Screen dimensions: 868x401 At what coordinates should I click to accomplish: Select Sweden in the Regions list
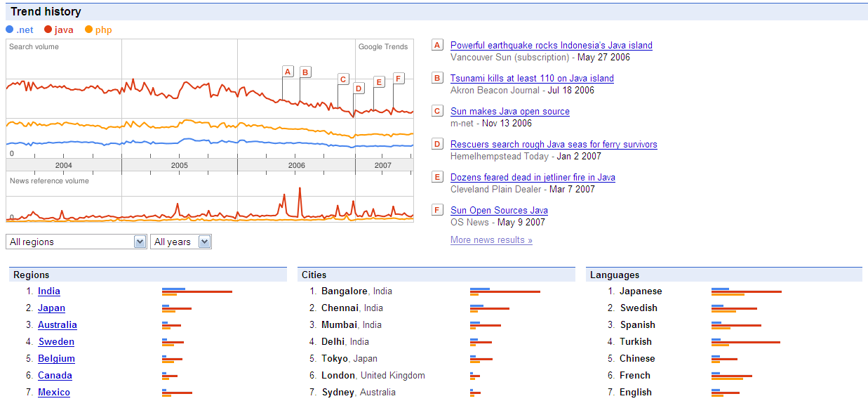coord(56,341)
